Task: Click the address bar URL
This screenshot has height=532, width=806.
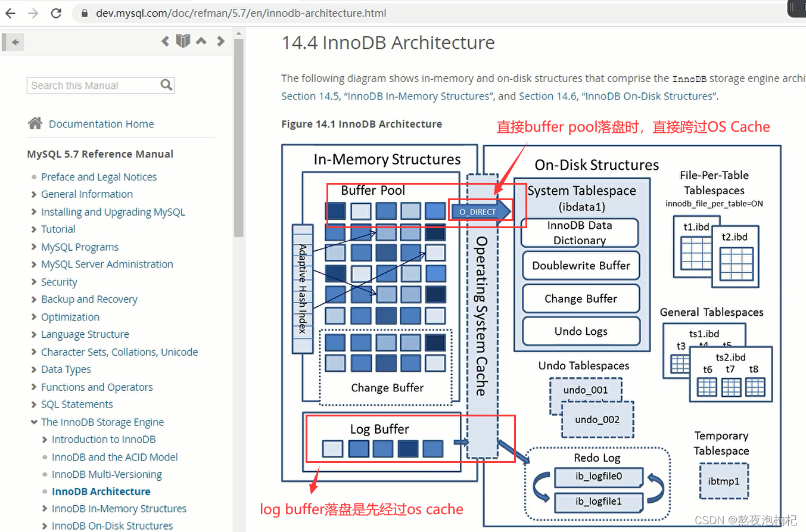Action: point(241,13)
